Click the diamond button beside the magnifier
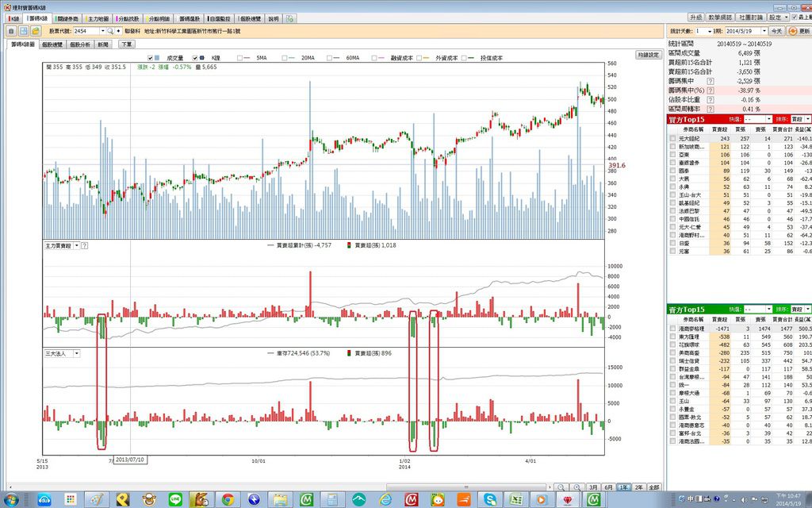The height and width of the screenshot is (508, 812). click(x=119, y=31)
